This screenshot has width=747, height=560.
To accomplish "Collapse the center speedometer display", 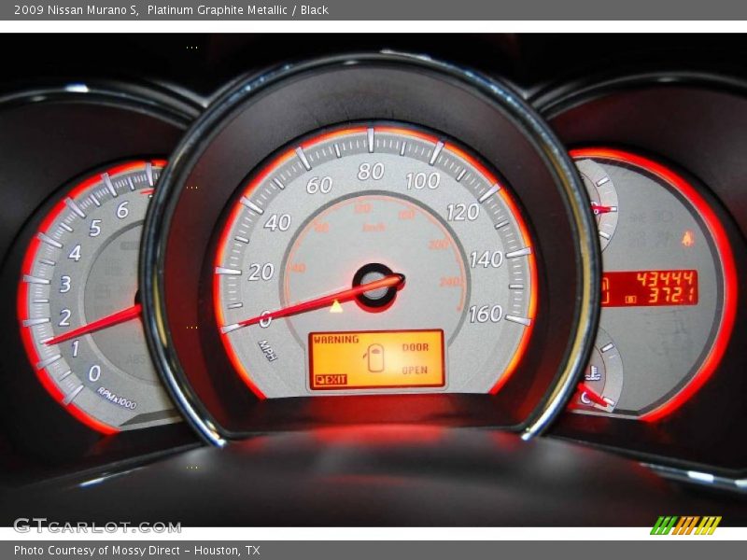I will (x=373, y=280).
